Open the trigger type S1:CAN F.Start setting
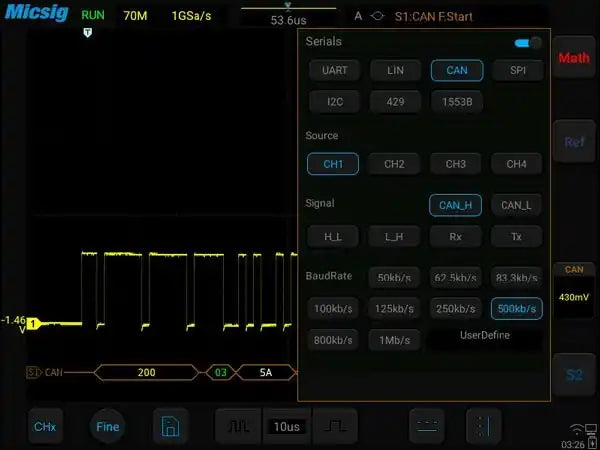Image resolution: width=600 pixels, height=450 pixels. 442,17
